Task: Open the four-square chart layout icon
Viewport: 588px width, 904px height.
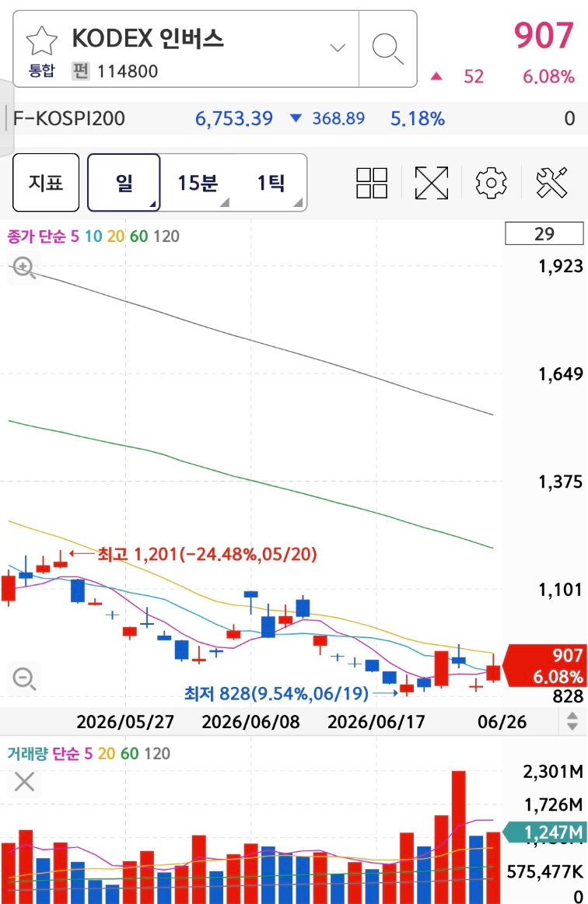Action: 372,183
